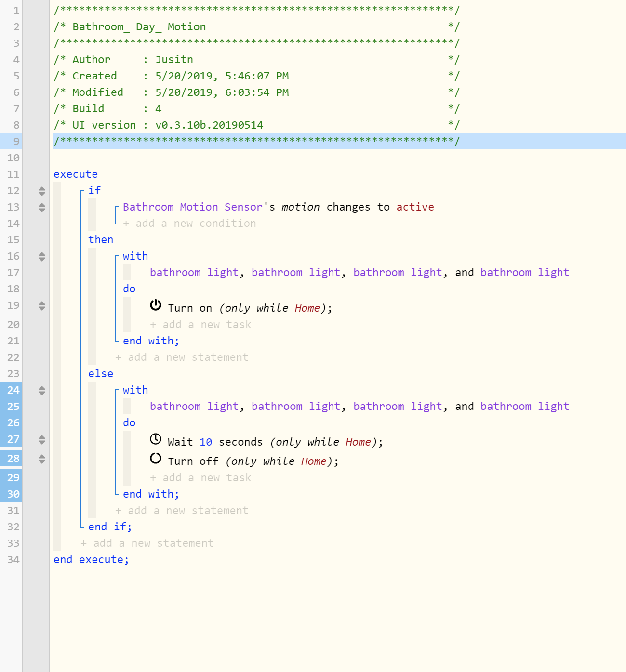The height and width of the screenshot is (672, 626).
Task: Click the power icon beside Turn on
Action: (156, 305)
